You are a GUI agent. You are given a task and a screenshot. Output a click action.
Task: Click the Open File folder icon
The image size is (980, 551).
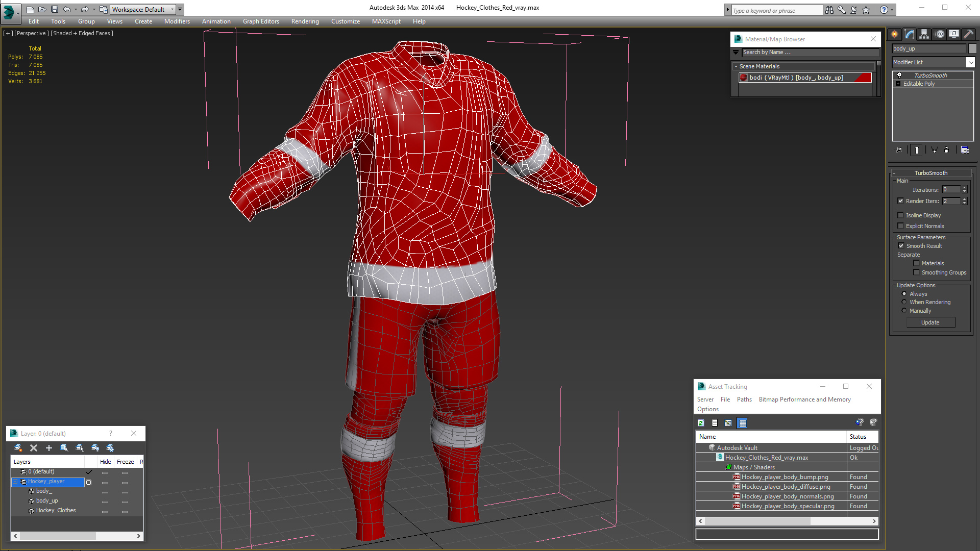(42, 9)
